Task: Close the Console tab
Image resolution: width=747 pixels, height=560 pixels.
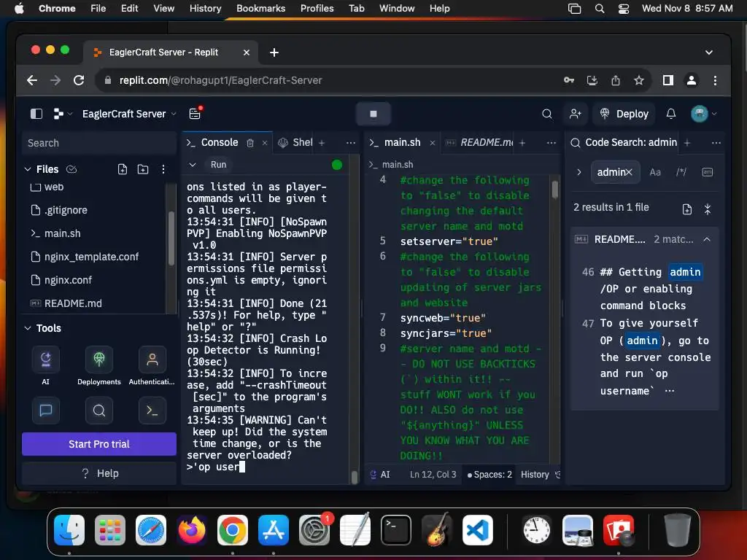Action: coord(264,143)
